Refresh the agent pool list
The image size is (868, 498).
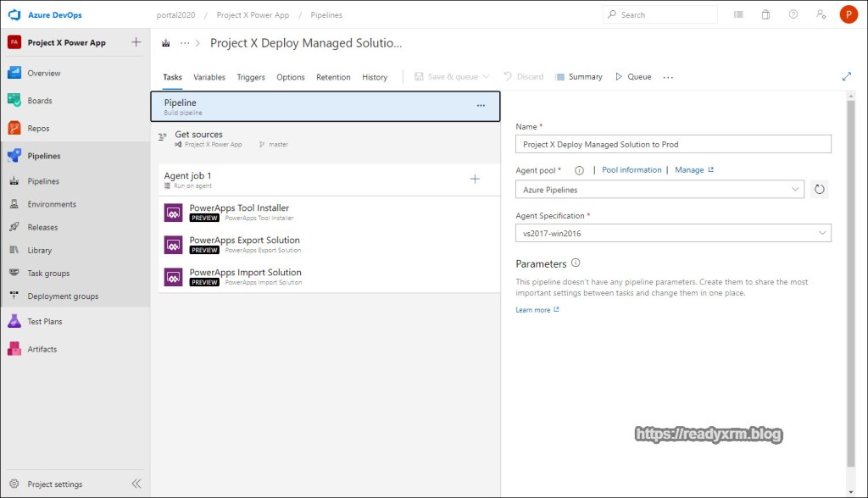point(819,190)
